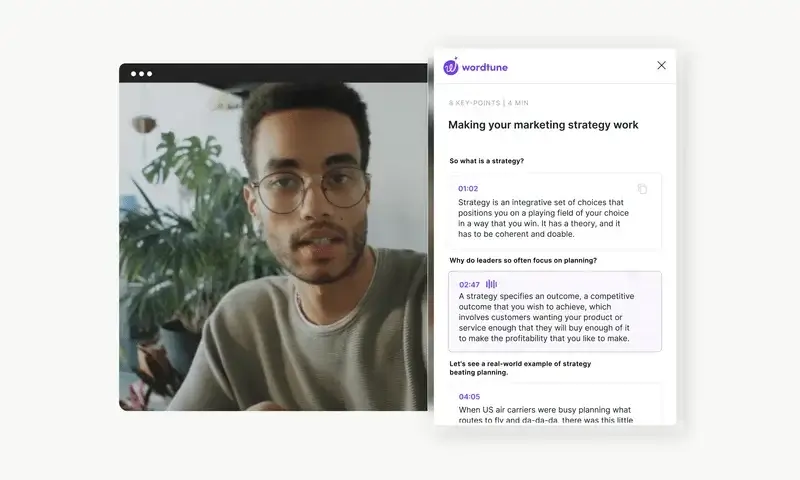Select the 'So what is a strategy?' heading
The width and height of the screenshot is (800, 480).
click(486, 161)
